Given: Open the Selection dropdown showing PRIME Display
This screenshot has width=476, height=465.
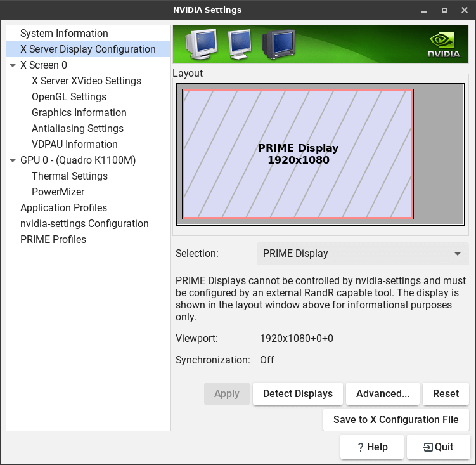Looking at the screenshot, I should pos(362,253).
